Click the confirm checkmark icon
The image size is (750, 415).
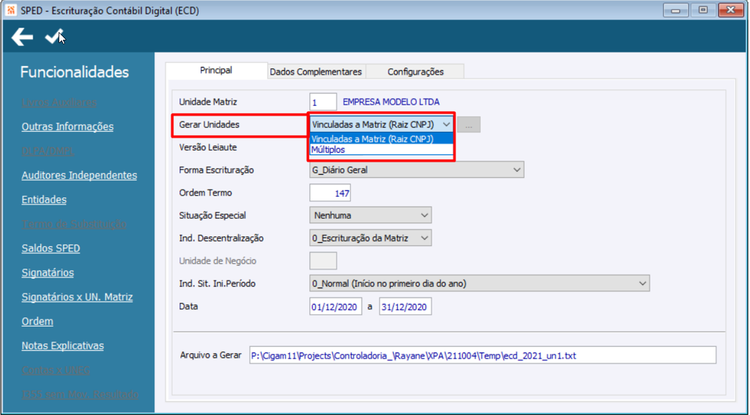54,36
